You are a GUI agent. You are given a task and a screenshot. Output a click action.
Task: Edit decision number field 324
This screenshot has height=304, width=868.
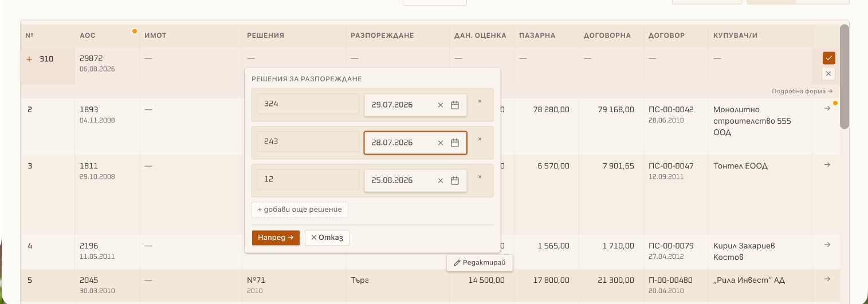[308, 104]
